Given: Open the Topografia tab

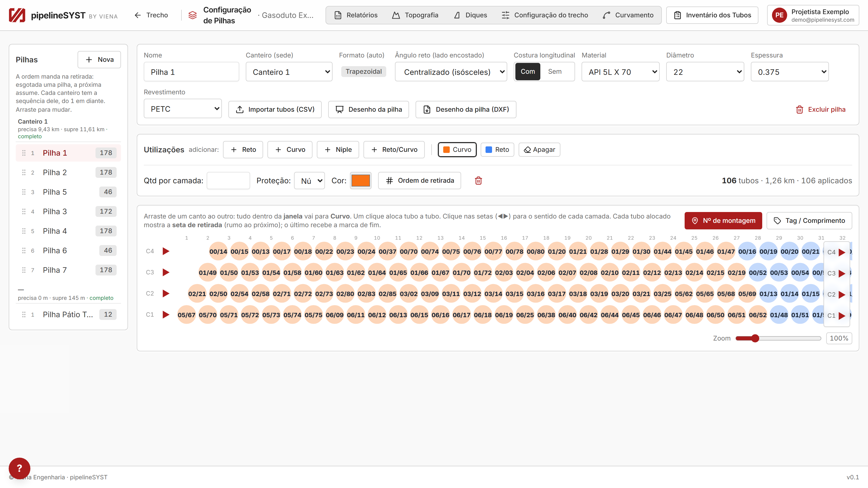Looking at the screenshot, I should (x=415, y=15).
